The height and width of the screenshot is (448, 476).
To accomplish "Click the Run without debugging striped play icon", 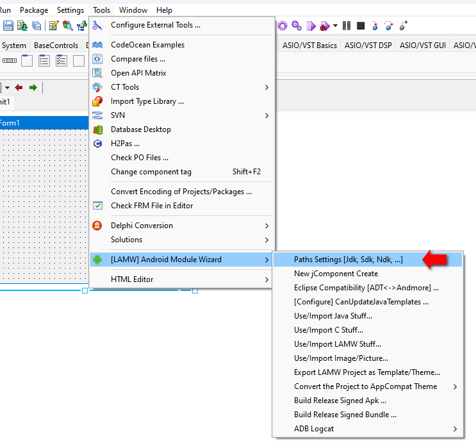I will click(x=311, y=26).
